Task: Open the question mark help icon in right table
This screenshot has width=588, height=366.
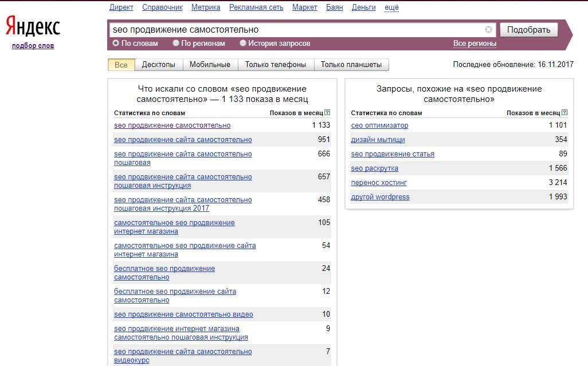Action: [565, 112]
